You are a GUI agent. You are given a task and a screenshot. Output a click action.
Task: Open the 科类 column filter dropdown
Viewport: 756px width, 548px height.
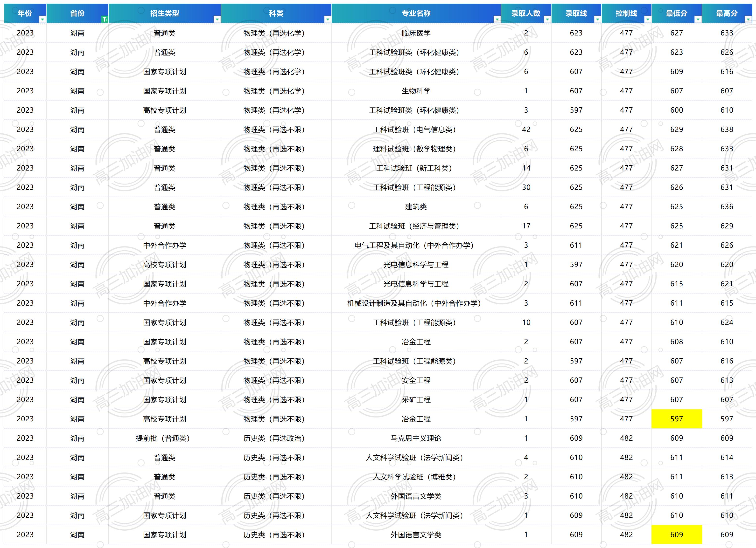(x=328, y=20)
